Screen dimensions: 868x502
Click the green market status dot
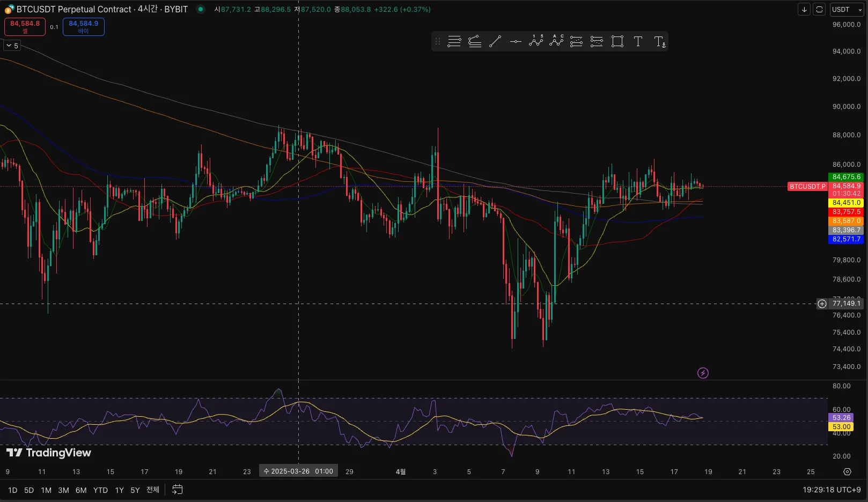coord(201,9)
